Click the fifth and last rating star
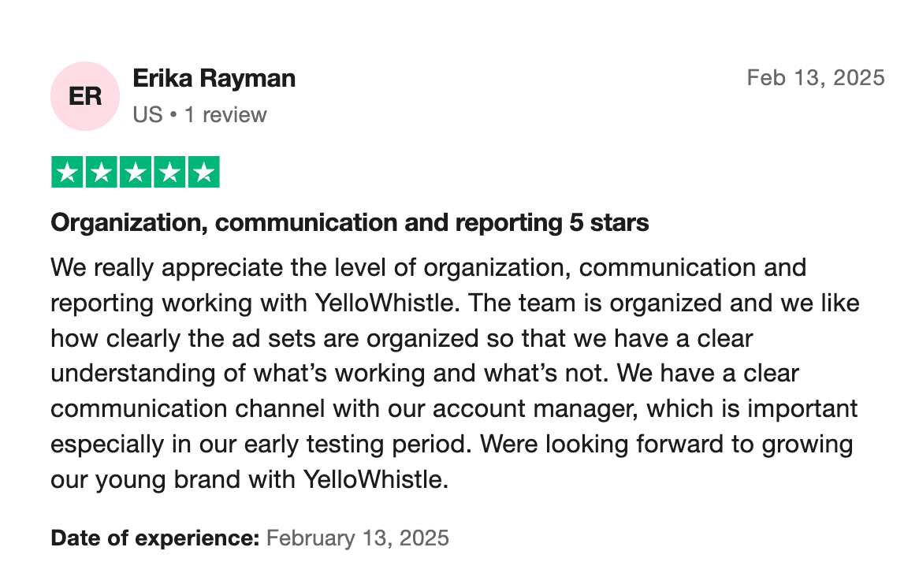The height and width of the screenshot is (588, 919). (x=204, y=172)
